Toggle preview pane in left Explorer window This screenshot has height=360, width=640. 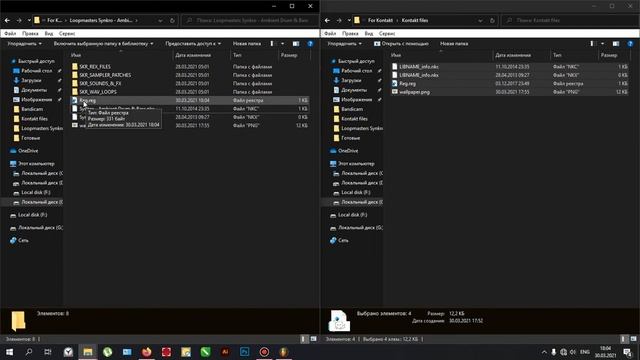tap(296, 44)
